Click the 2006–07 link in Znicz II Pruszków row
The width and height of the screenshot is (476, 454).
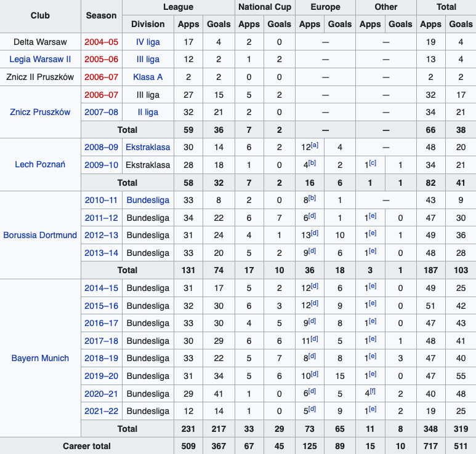(102, 77)
